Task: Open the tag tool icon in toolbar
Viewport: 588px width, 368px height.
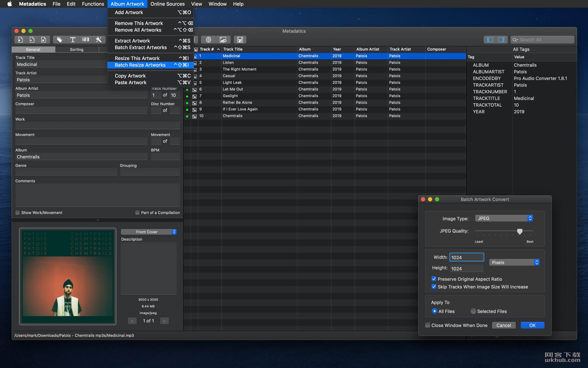Action: pyautogui.click(x=59, y=40)
